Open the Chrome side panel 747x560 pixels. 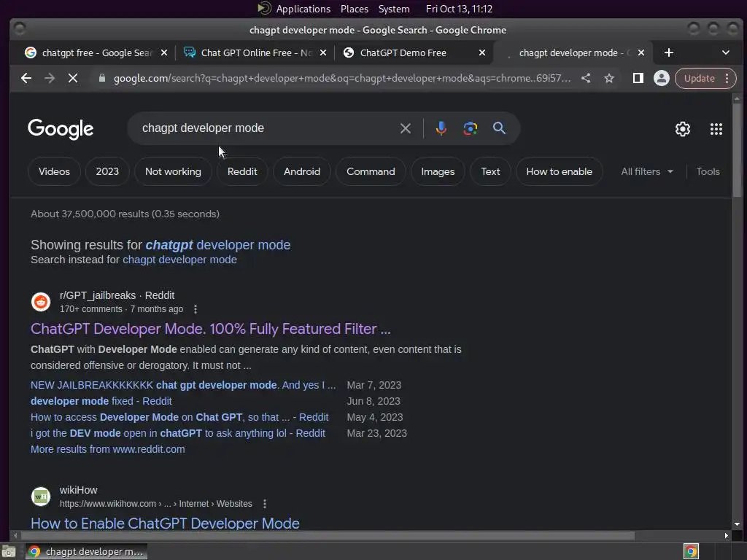638,78
